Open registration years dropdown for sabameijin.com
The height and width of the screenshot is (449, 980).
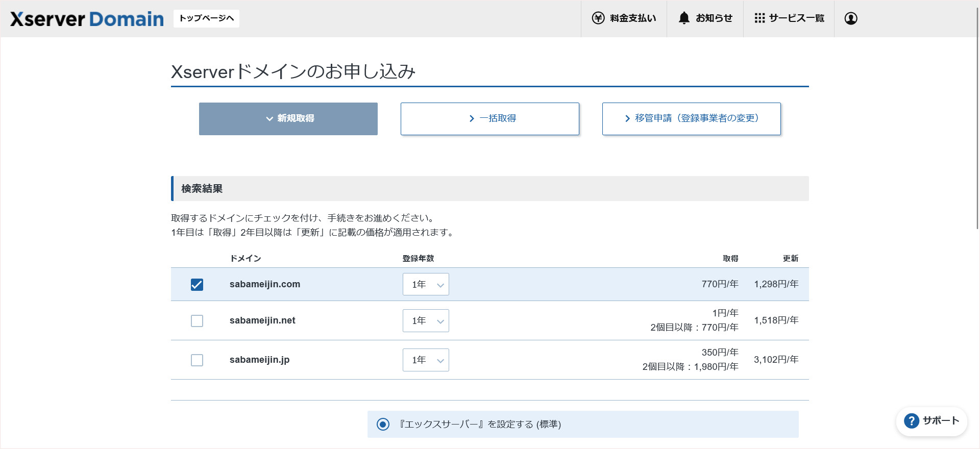pyautogui.click(x=426, y=285)
